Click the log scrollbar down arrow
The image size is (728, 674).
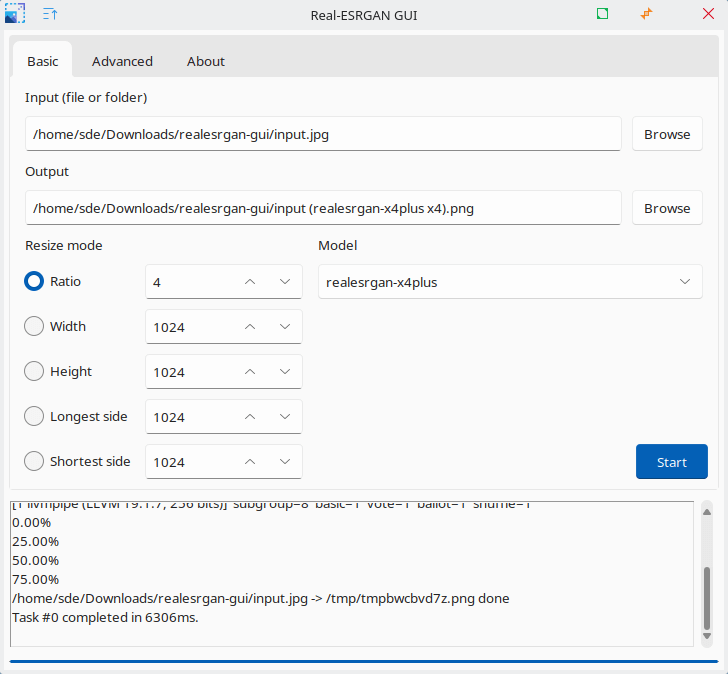click(x=707, y=636)
